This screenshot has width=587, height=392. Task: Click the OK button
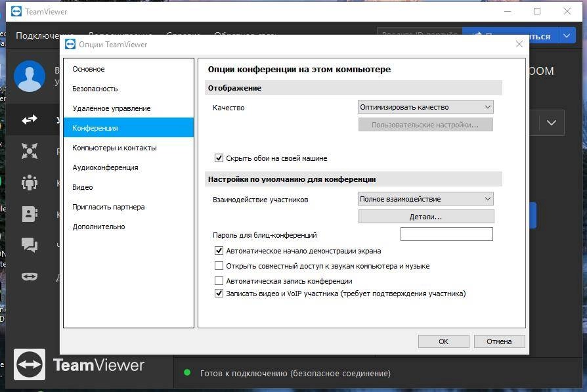(444, 341)
